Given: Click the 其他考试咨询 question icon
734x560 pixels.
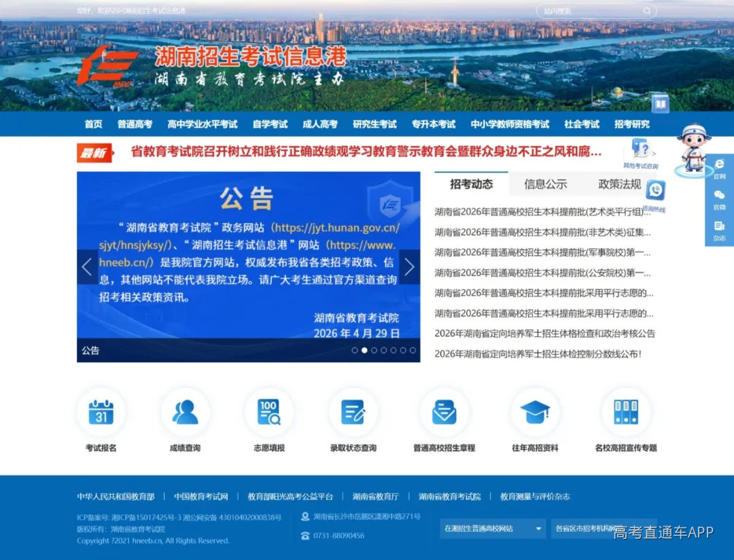Looking at the screenshot, I should point(640,148).
